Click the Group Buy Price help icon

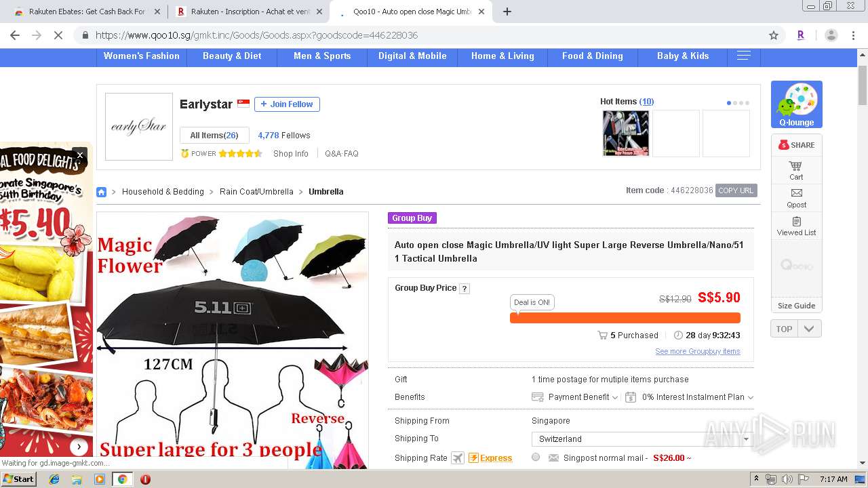tap(465, 289)
